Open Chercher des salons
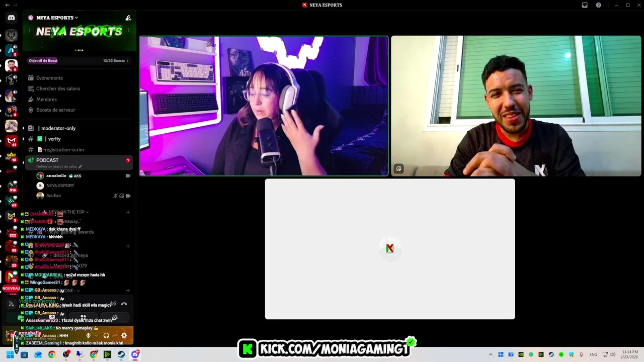This screenshot has height=362, width=644. point(79,88)
